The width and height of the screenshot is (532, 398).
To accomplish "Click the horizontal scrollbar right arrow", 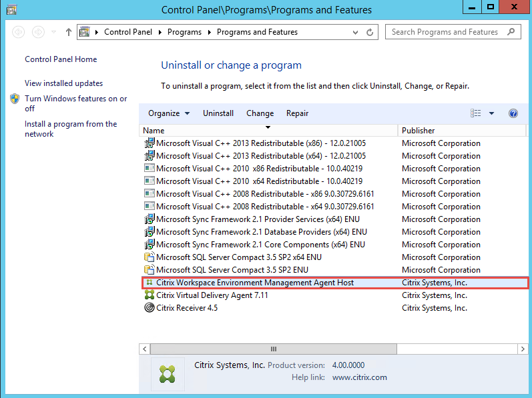I will coord(523,349).
